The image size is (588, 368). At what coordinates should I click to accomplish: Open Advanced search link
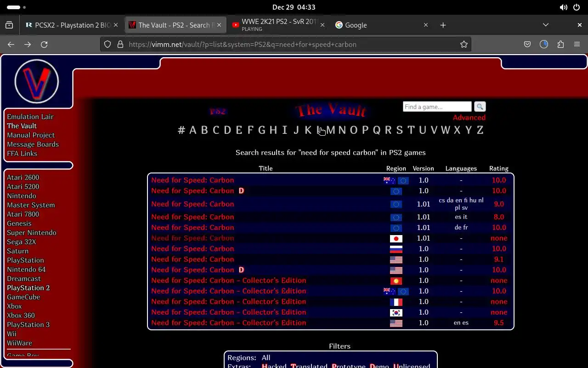pos(469,117)
